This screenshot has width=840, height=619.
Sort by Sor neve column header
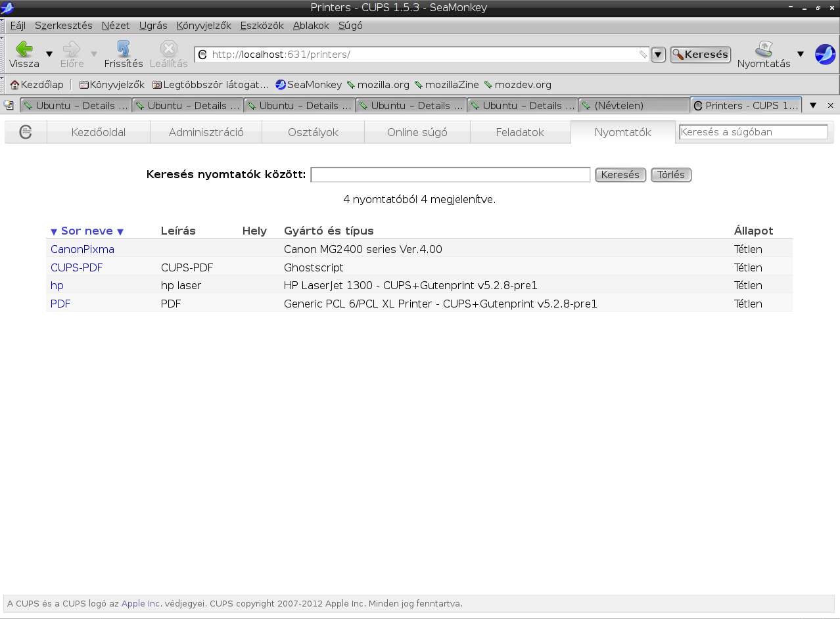tap(87, 231)
